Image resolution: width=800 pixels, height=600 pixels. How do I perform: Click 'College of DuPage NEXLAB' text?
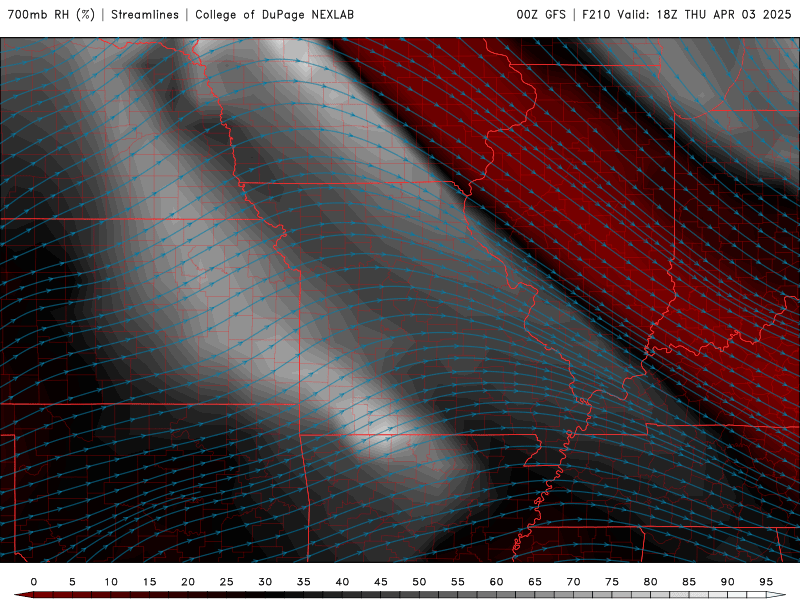point(274,15)
